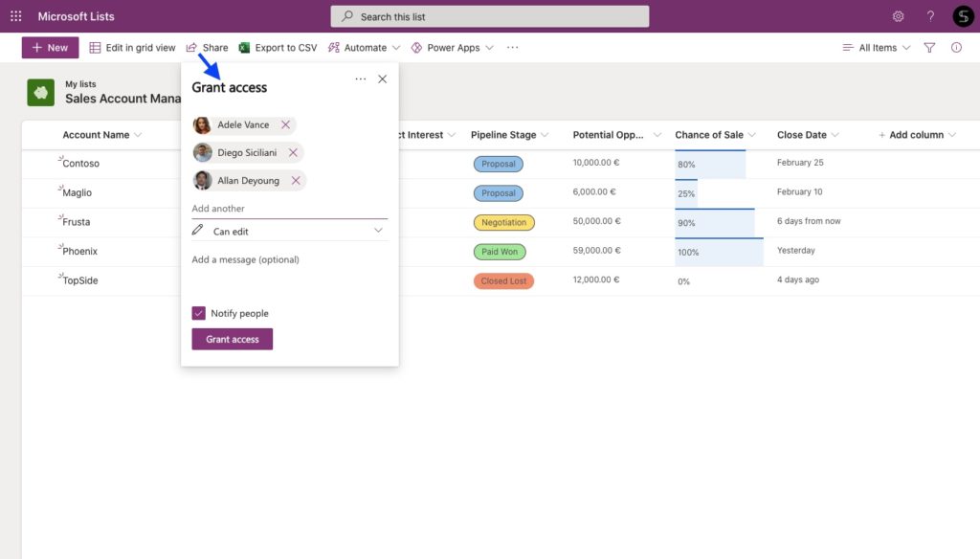Screen dimensions: 980x559
Task: Expand the Automate dropdown chevron
Action: click(396, 48)
